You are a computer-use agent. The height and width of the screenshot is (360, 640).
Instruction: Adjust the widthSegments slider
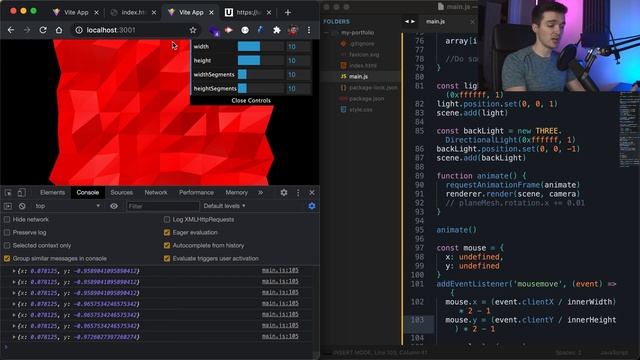(260, 74)
